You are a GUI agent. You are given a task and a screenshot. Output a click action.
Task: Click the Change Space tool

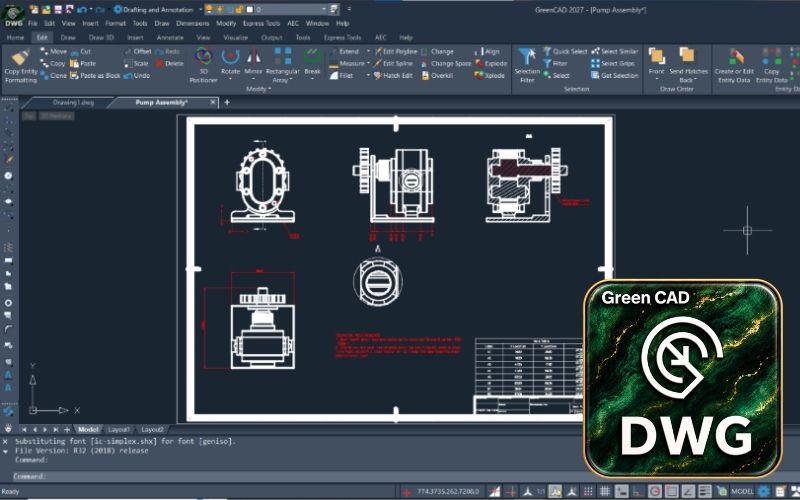pos(446,63)
